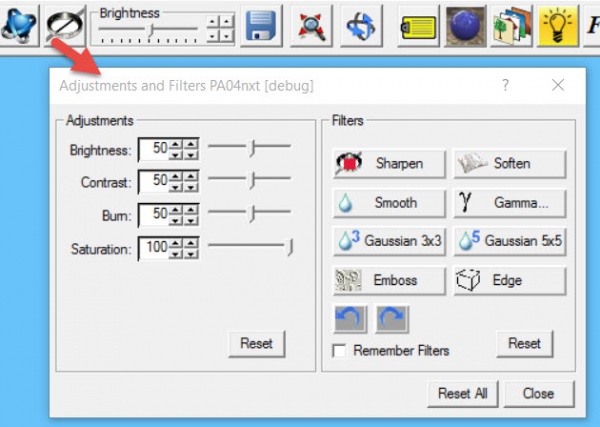Image resolution: width=600 pixels, height=427 pixels.
Task: Click the Brightness value field showing 50
Action: pyautogui.click(x=153, y=149)
